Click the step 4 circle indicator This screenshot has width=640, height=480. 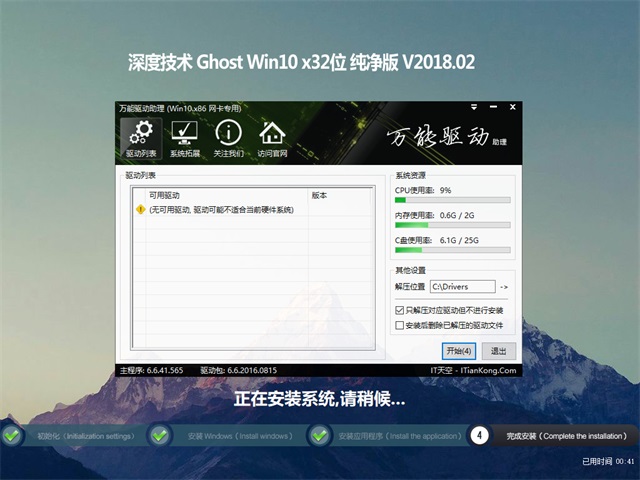[x=480, y=436]
